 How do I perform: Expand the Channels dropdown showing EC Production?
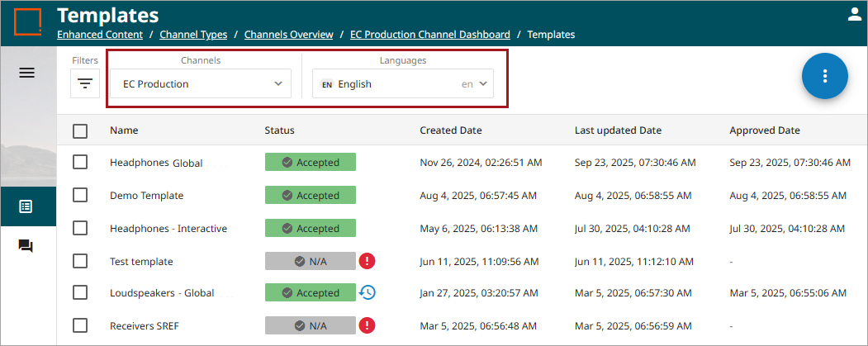(x=202, y=83)
